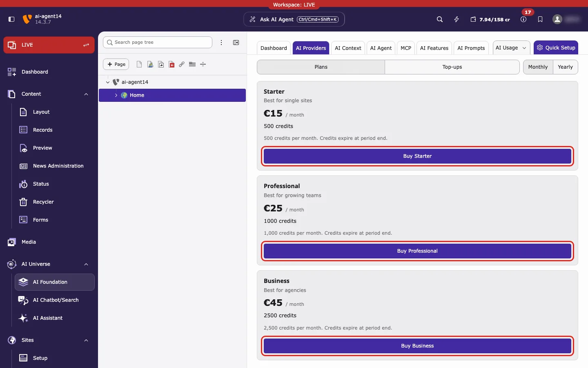Select the menu separator page type icon
The height and width of the screenshot is (368, 588).
[x=203, y=64]
